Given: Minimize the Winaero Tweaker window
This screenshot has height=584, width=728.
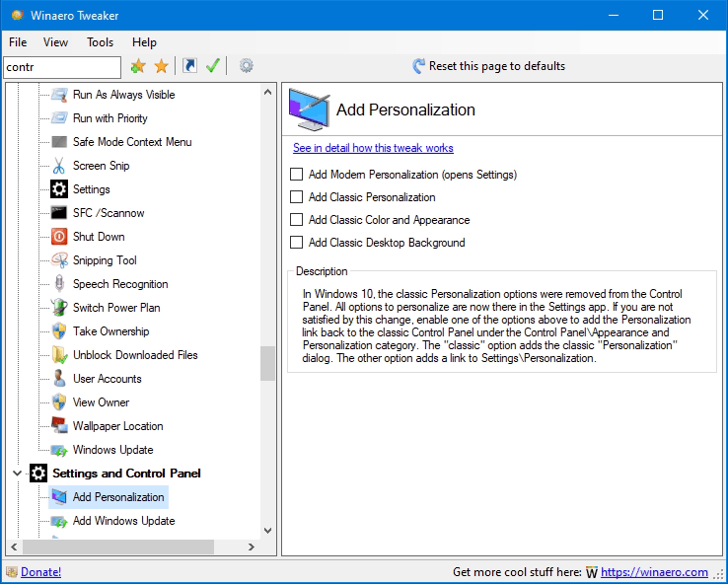Looking at the screenshot, I should 614,16.
